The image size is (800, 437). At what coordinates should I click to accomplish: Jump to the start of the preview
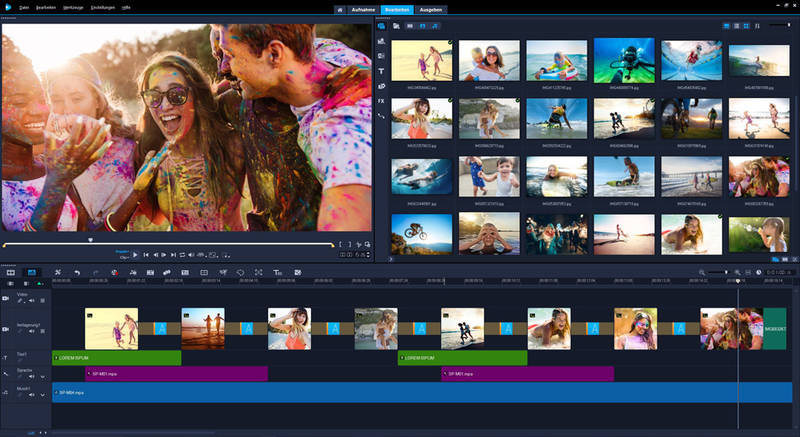point(146,255)
